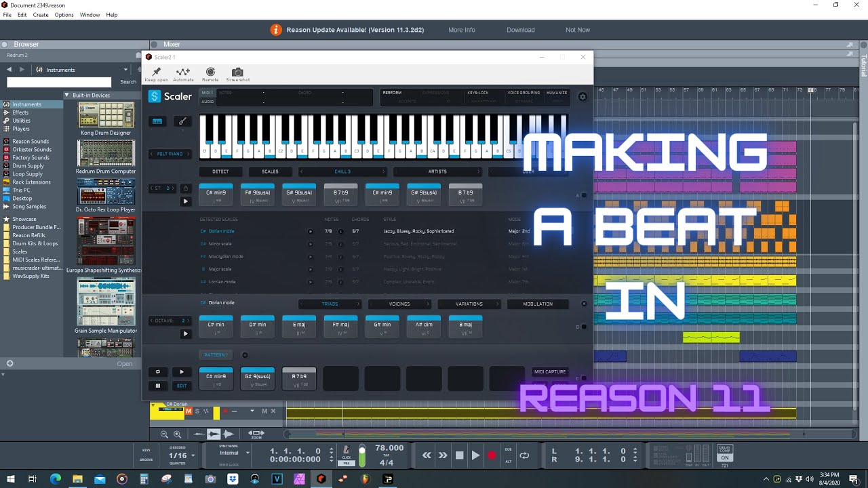The height and width of the screenshot is (488, 868).
Task: Fast forward in the Reason transport
Action: pyautogui.click(x=443, y=455)
